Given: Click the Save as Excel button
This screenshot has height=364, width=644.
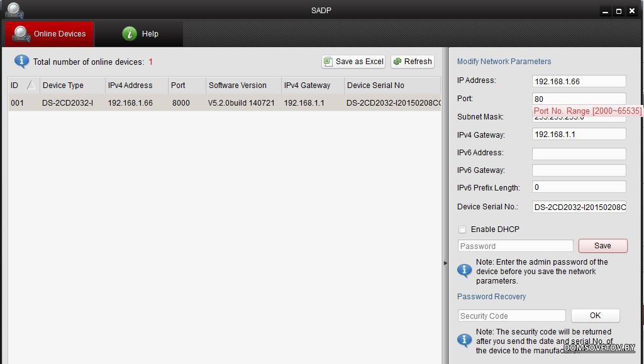Looking at the screenshot, I should click(x=353, y=62).
